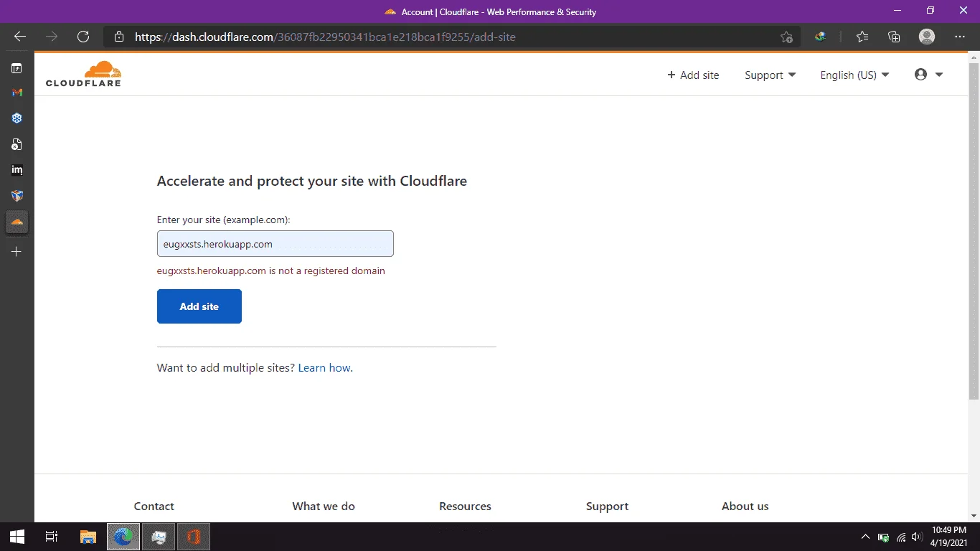Click Add site in the top navigation
Image resolution: width=980 pixels, height=551 pixels.
tap(693, 75)
